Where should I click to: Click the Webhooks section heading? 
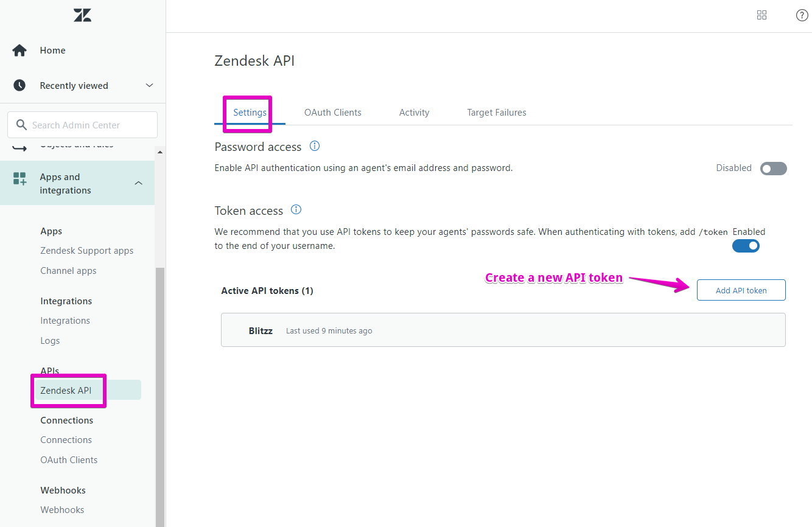click(x=63, y=490)
